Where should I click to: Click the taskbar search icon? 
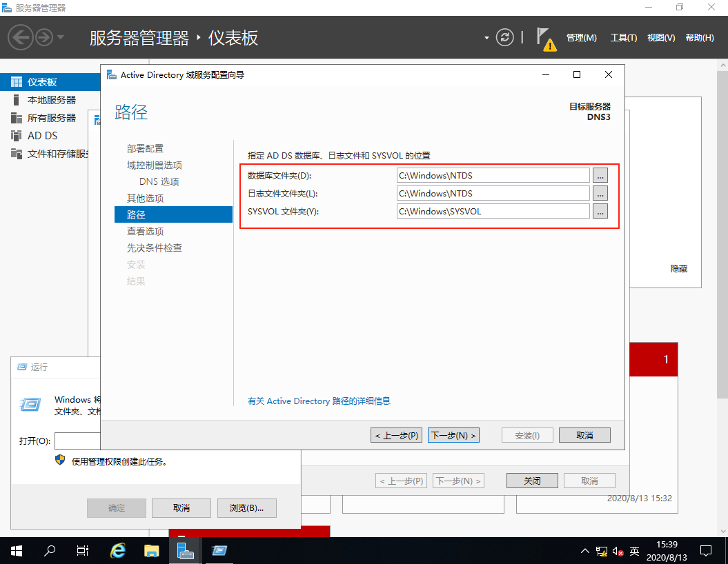point(49,550)
